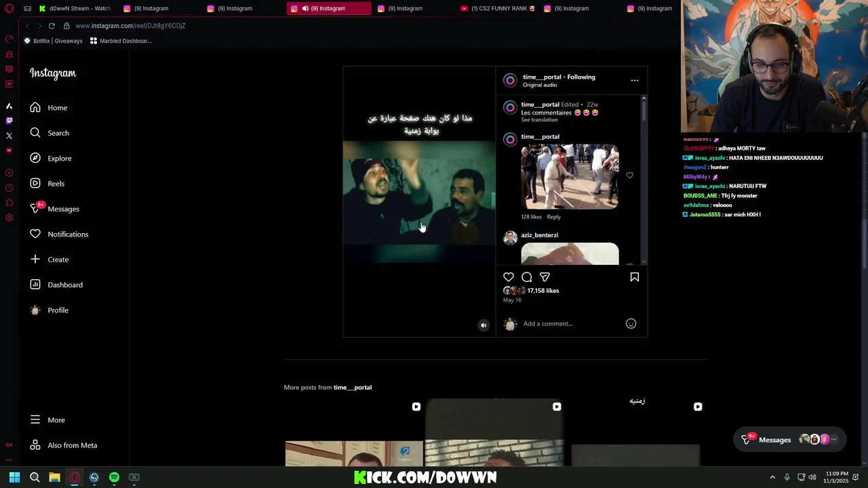868x488 pixels.
Task: Mute the audio-playing Instagram tab speaker
Action: point(305,8)
